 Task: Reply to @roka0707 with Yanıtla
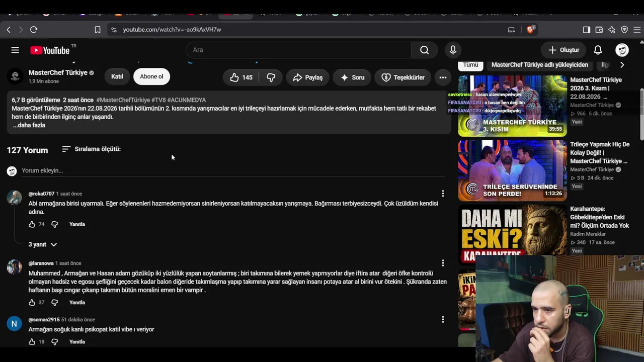77,224
